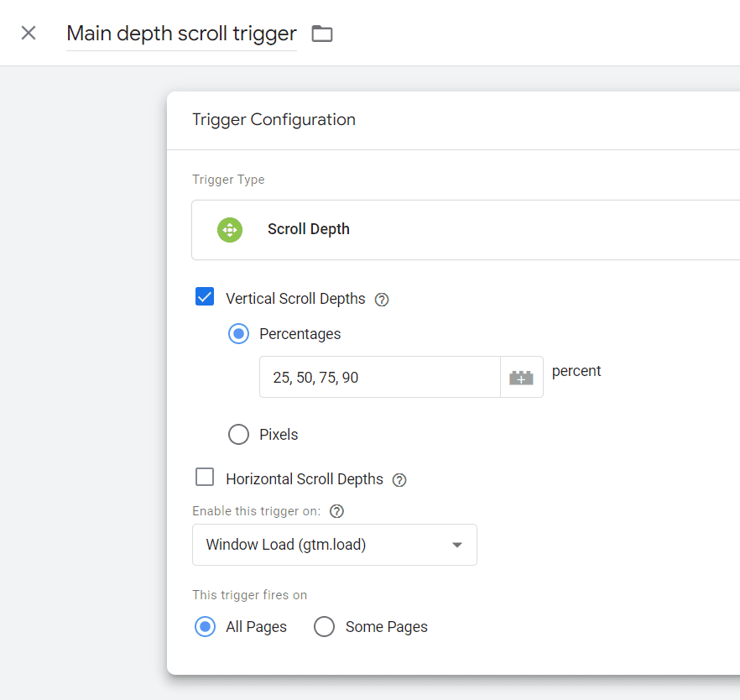Image resolution: width=740 pixels, height=700 pixels.
Task: Open the Window Load (gtm.load) dropdown
Action: tap(335, 545)
